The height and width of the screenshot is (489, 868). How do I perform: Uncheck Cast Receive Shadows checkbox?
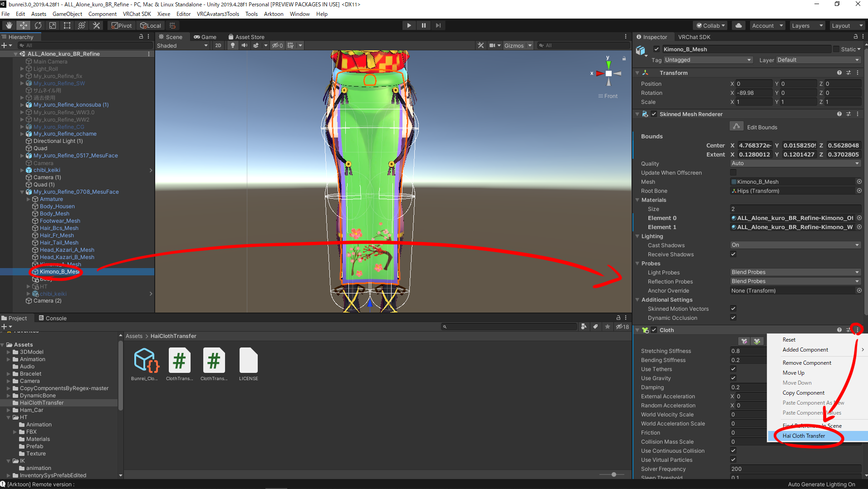733,254
